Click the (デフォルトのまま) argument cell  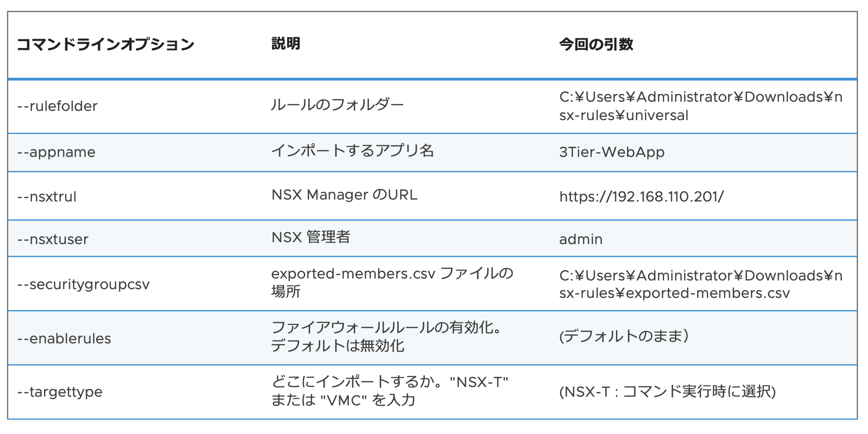(624, 336)
